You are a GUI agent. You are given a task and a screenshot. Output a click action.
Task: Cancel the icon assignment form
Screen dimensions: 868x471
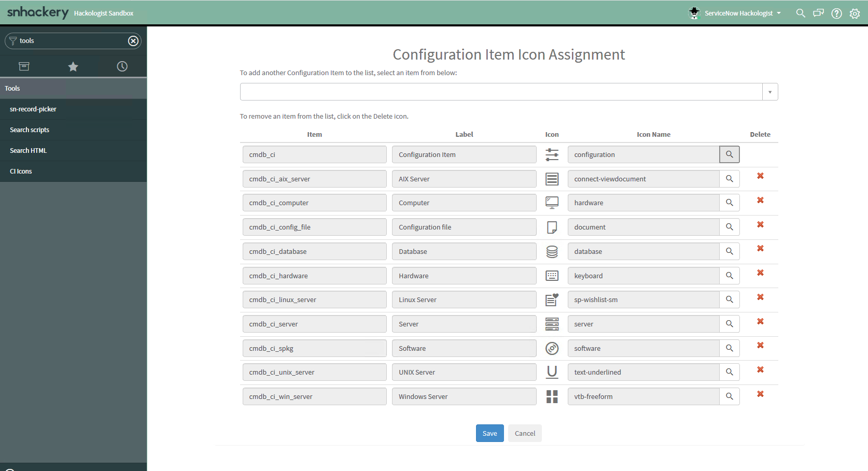[x=524, y=433]
